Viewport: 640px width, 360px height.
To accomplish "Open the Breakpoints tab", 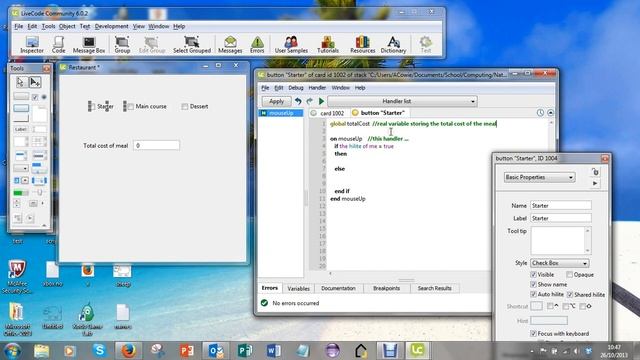I will (x=386, y=288).
